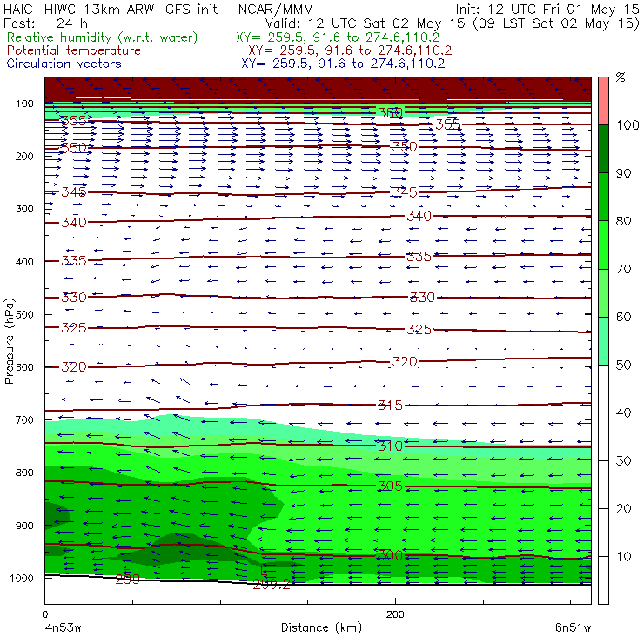
Task: Click colorbar label '70'
Action: click(x=623, y=269)
